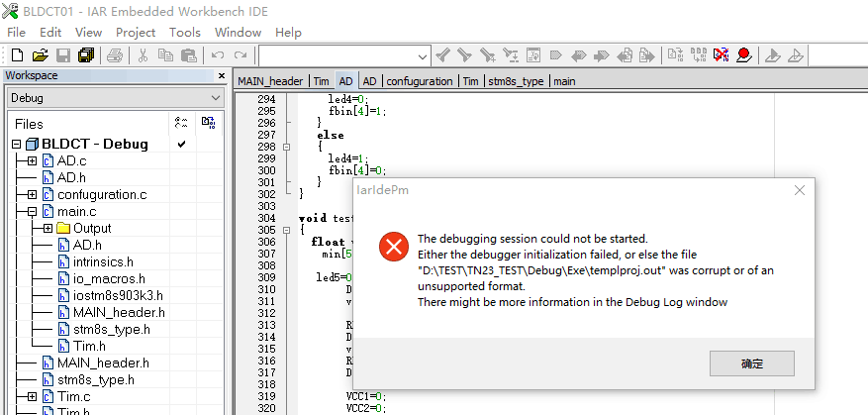Open the Help menu
868x415 pixels.
(288, 32)
